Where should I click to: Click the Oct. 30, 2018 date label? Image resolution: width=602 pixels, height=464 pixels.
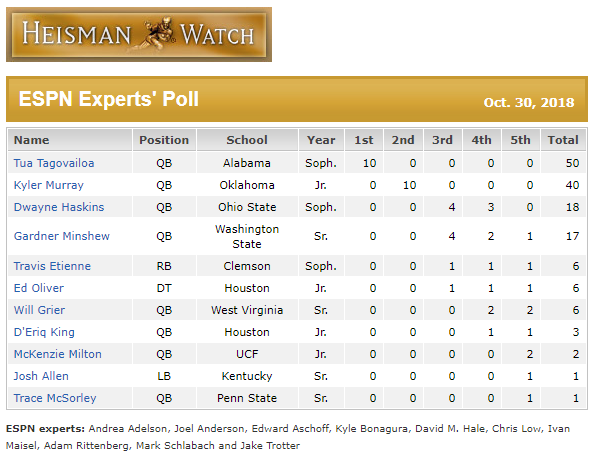pyautogui.click(x=529, y=102)
